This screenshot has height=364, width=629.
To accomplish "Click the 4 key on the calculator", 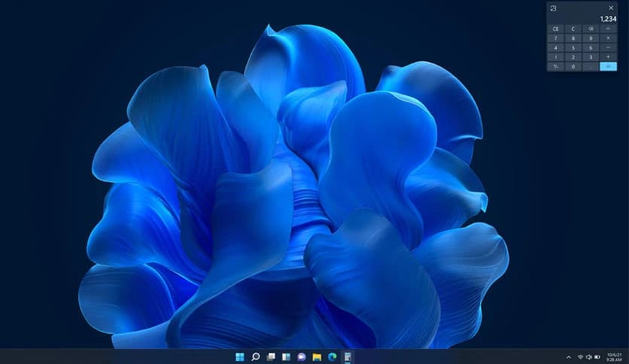I will (555, 47).
